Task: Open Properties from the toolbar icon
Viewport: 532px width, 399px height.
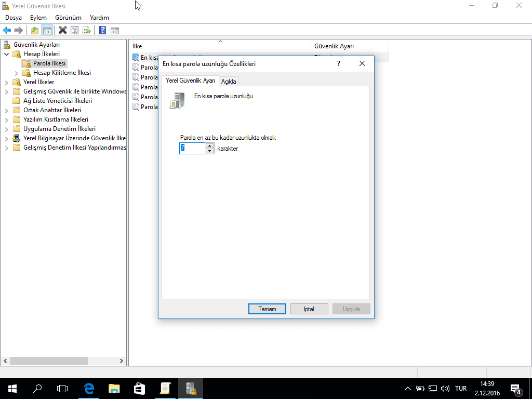Action: [75, 31]
